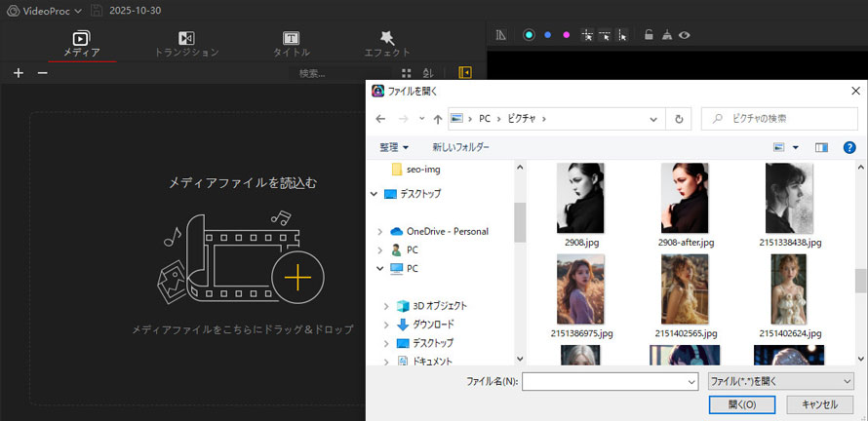Click the ruler guide icon in preview toolbar
The width and height of the screenshot is (868, 421).
501,35
